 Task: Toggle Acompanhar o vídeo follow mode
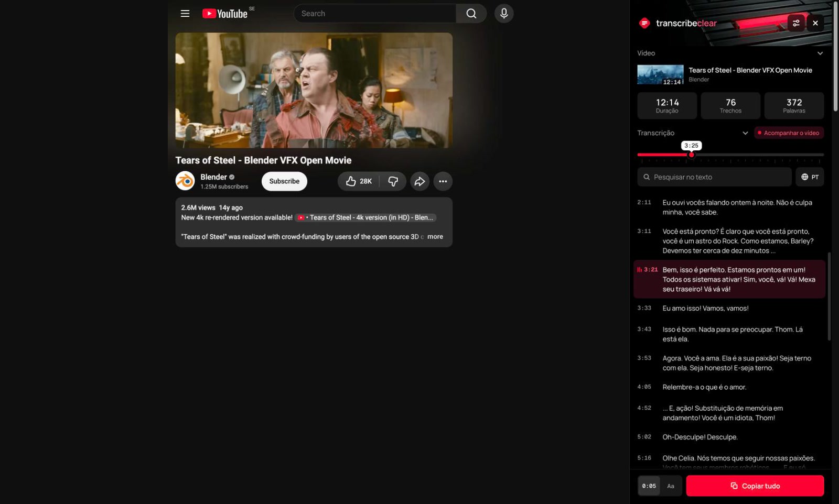[789, 133]
